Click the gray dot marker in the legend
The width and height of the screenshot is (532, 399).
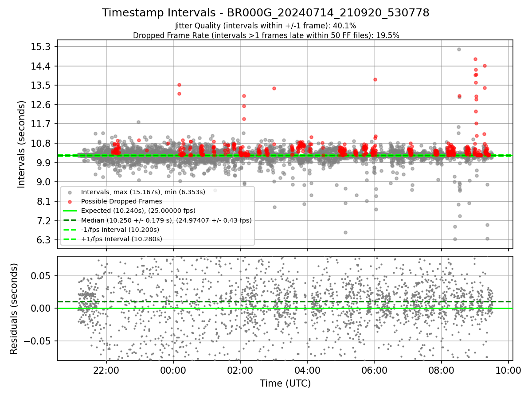[x=70, y=192]
